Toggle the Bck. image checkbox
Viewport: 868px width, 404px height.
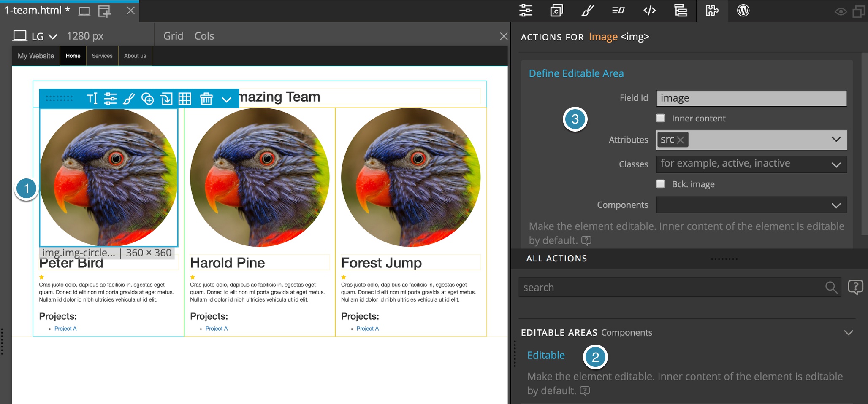pos(661,184)
